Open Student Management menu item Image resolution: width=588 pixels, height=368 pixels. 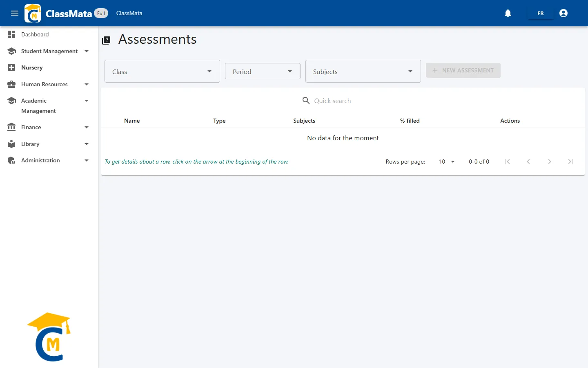pyautogui.click(x=49, y=51)
